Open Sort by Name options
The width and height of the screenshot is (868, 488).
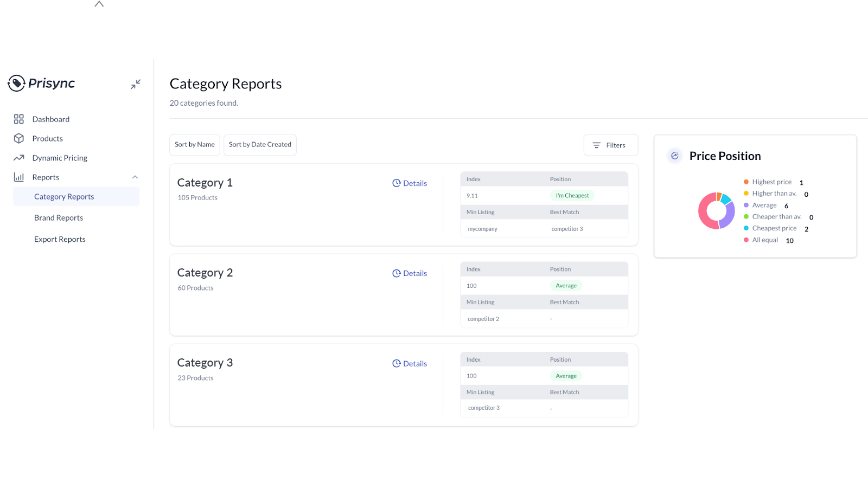tap(194, 145)
